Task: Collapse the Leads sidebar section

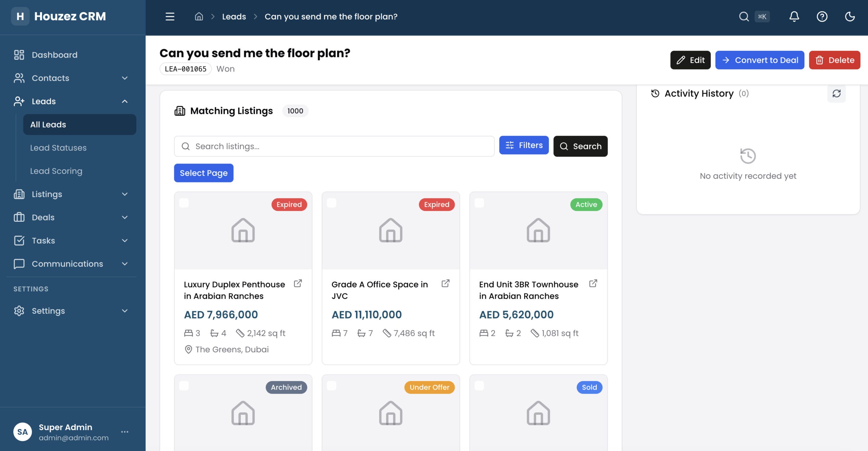Action: click(124, 101)
